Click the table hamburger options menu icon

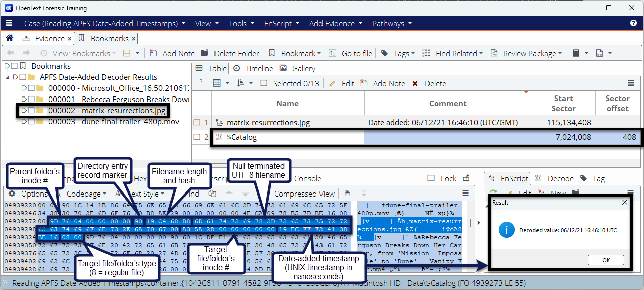(631, 83)
